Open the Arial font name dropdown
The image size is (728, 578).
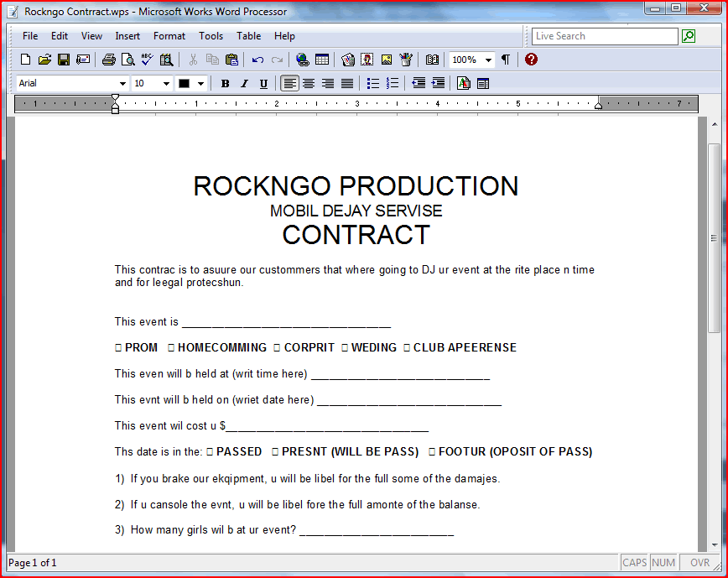tap(122, 83)
